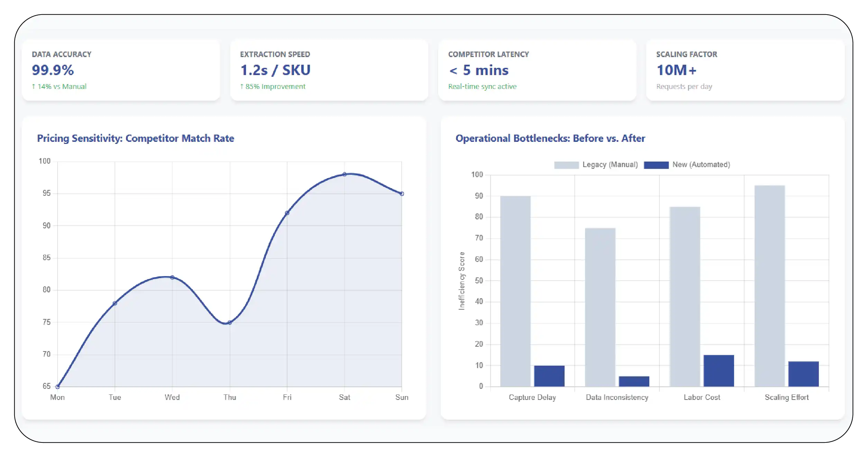This screenshot has height=457, width=868.
Task: Select the Labor Cost automated bar
Action: pos(719,371)
